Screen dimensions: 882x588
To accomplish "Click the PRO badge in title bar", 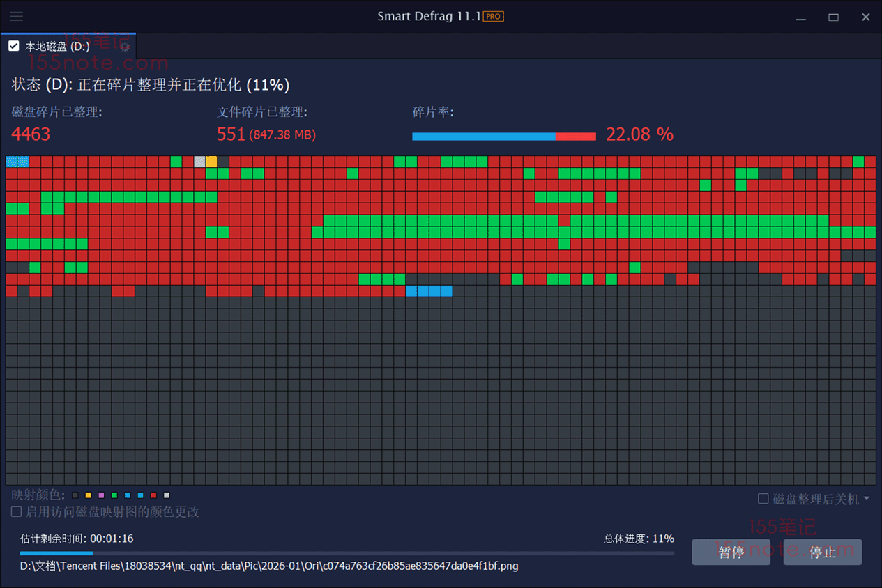I will pyautogui.click(x=494, y=17).
